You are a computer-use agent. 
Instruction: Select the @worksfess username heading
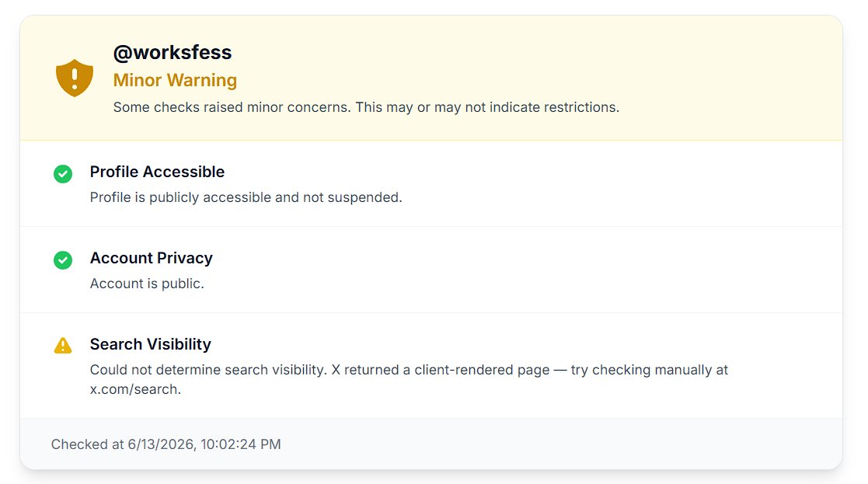tap(173, 53)
